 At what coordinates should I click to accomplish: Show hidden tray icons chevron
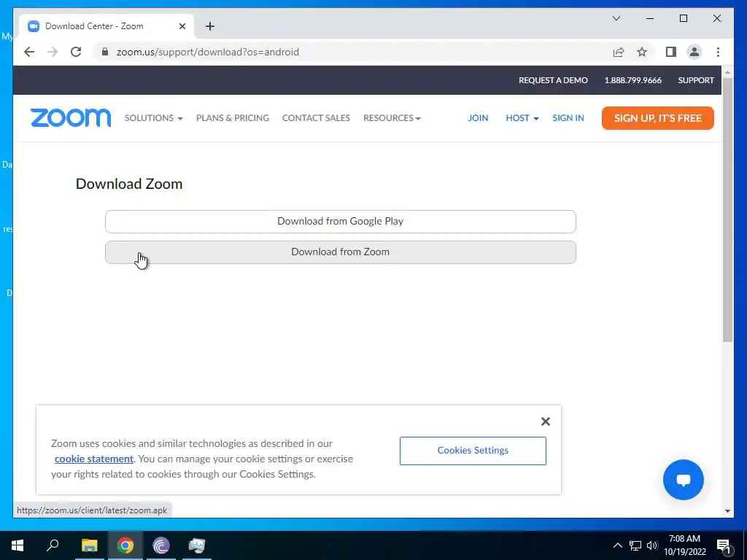[x=617, y=545]
